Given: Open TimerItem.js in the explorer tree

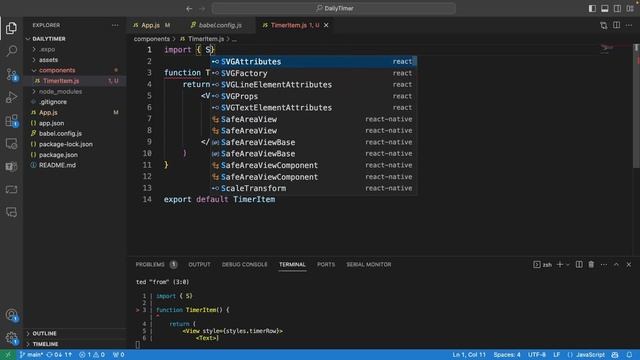Looking at the screenshot, I should click(x=61, y=81).
